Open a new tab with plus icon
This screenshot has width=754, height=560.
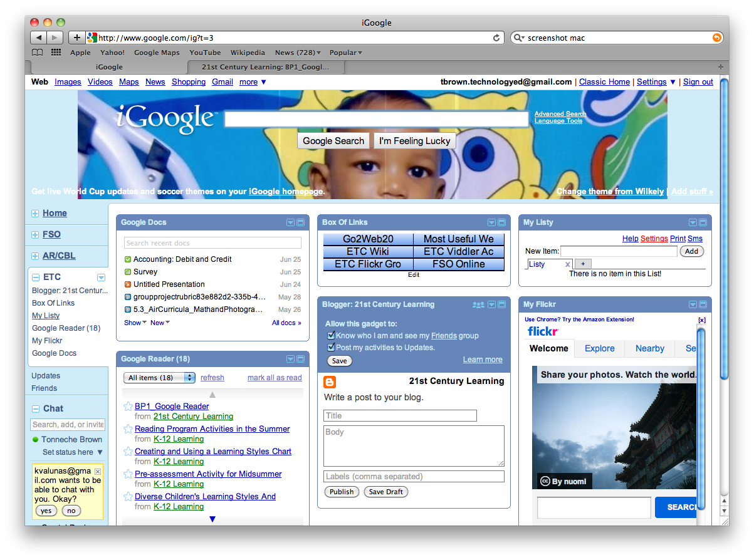720,66
